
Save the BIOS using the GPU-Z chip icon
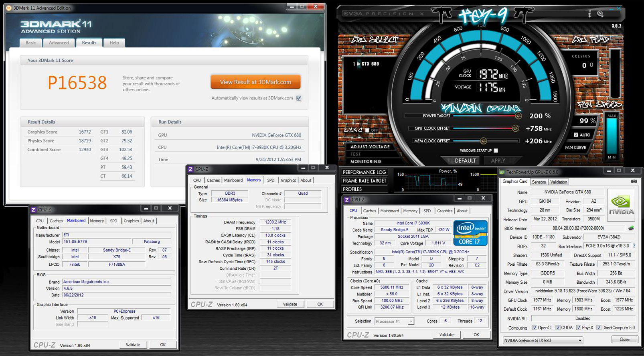[x=631, y=228]
